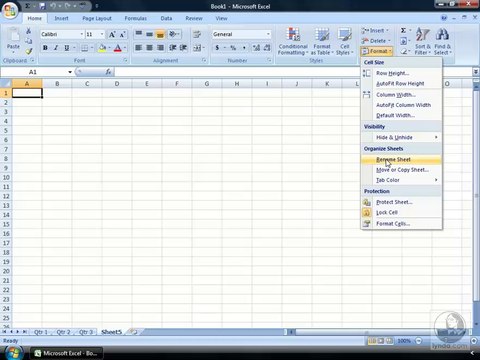
Task: Switch to the Review tab
Action: coord(194,19)
